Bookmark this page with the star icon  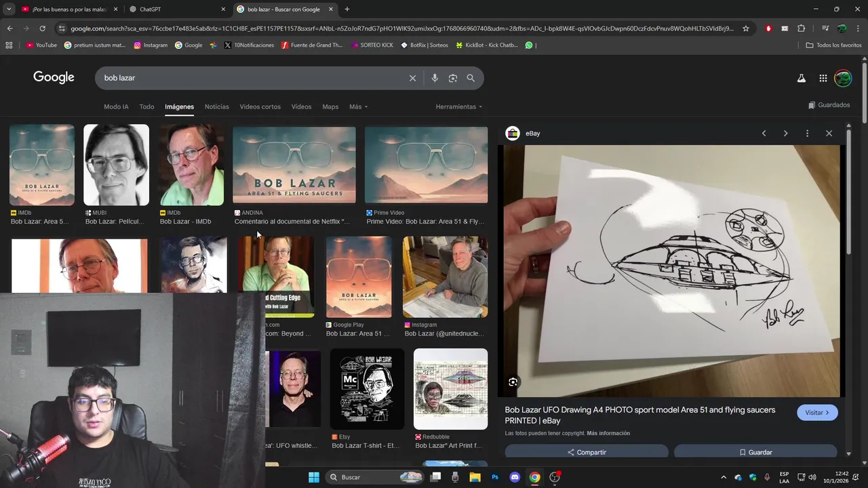[746, 28]
